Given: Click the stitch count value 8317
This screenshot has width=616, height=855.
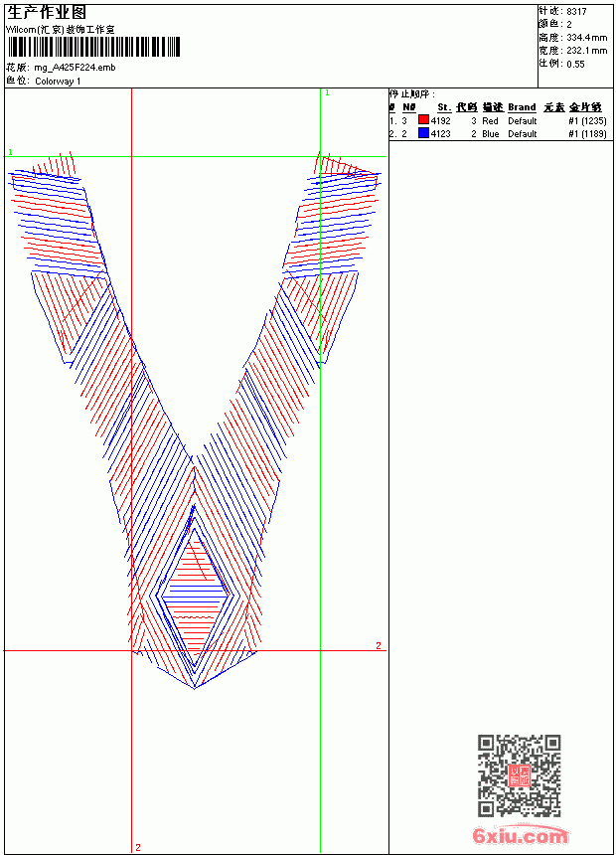Looking at the screenshot, I should coord(576,12).
